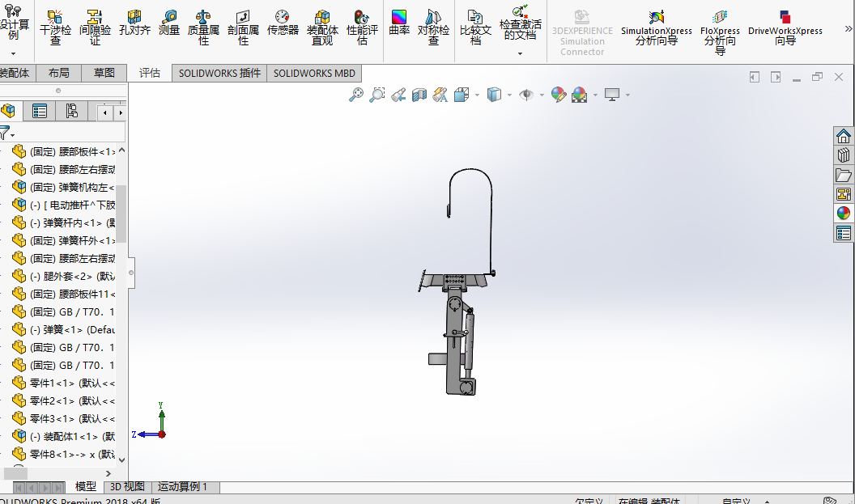Click the Display Style icon
Viewport: 855px width, 504px height.
coord(494,95)
